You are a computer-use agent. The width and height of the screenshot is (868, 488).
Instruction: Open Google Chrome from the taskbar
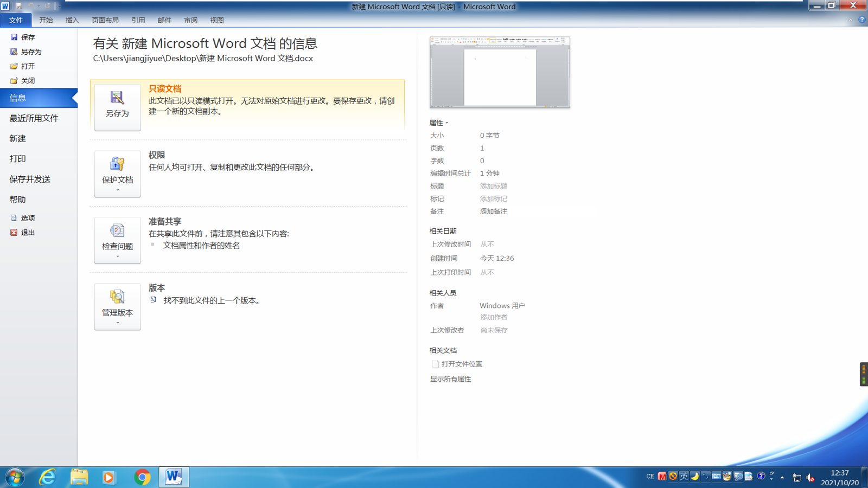(x=142, y=477)
